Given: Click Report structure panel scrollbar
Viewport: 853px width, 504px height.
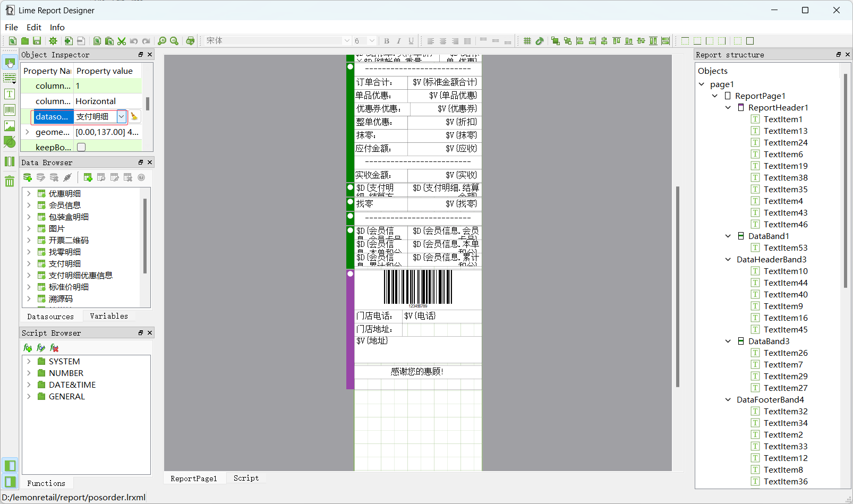Looking at the screenshot, I should 846,181.
